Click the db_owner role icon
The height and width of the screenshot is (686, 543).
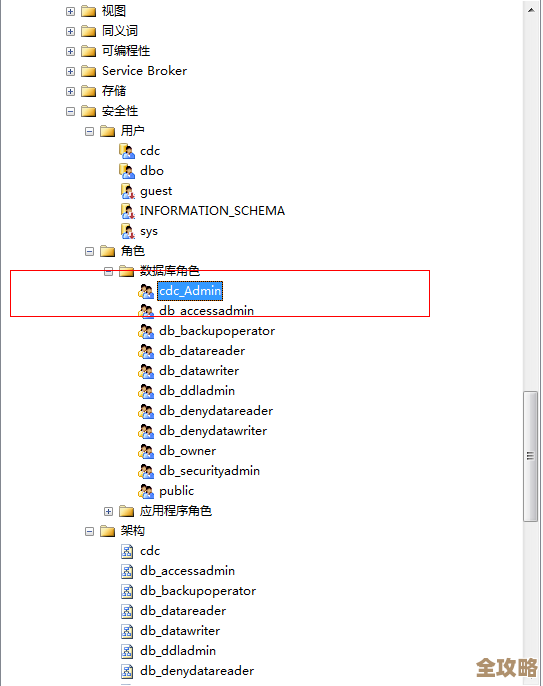pyautogui.click(x=146, y=451)
